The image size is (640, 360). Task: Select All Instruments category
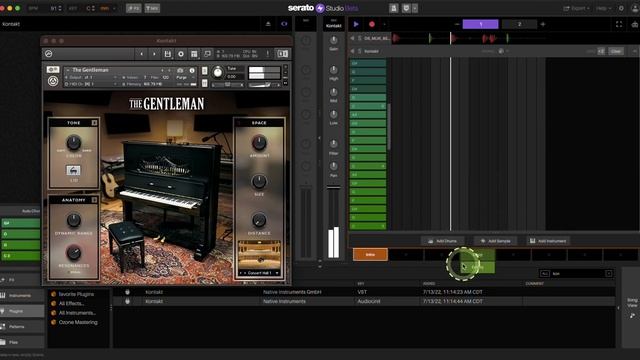pyautogui.click(x=77, y=313)
